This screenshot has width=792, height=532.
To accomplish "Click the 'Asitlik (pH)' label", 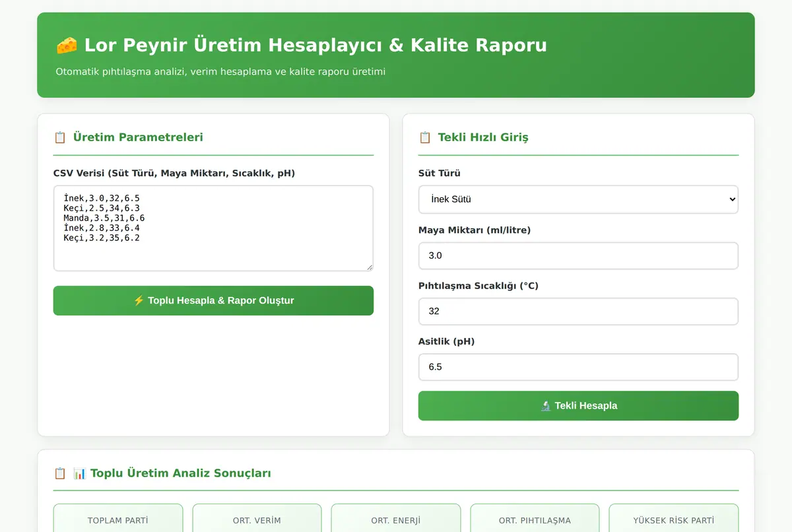I will [446, 341].
